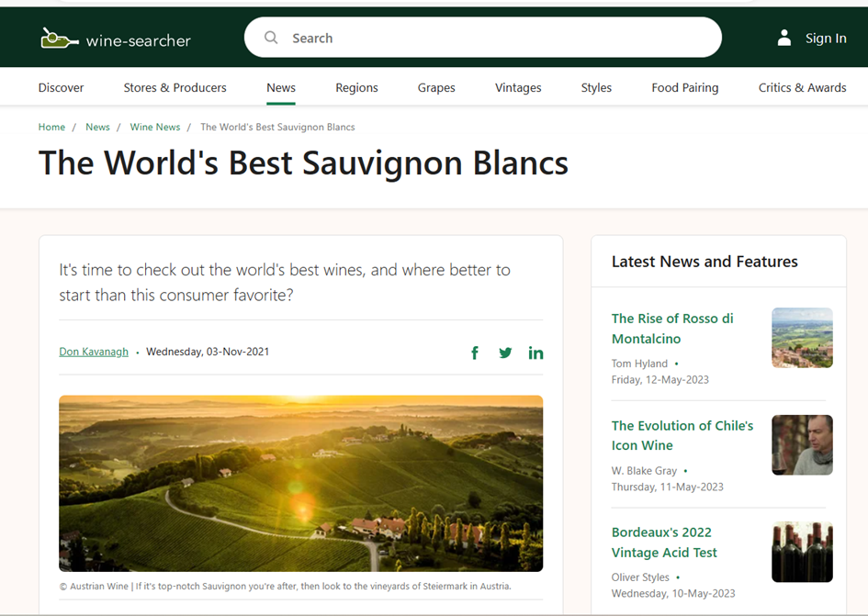Open The Evolution of Chile's Icon Wine

(x=682, y=435)
